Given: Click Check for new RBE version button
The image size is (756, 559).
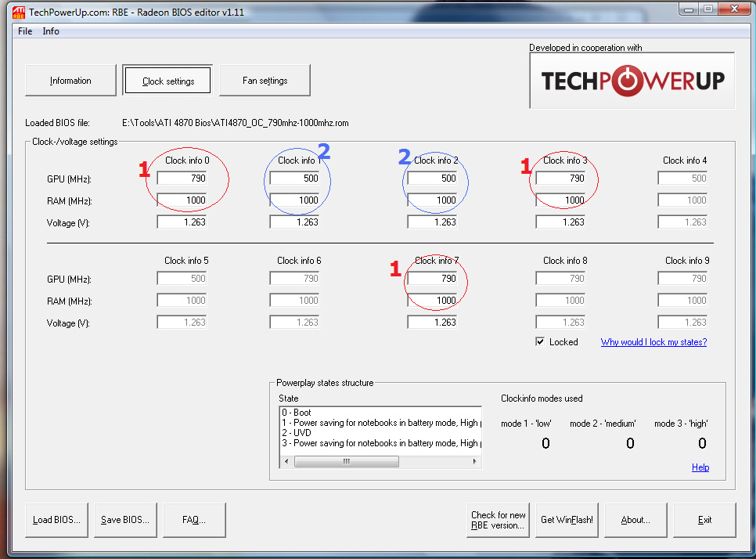Looking at the screenshot, I should pos(498,520).
